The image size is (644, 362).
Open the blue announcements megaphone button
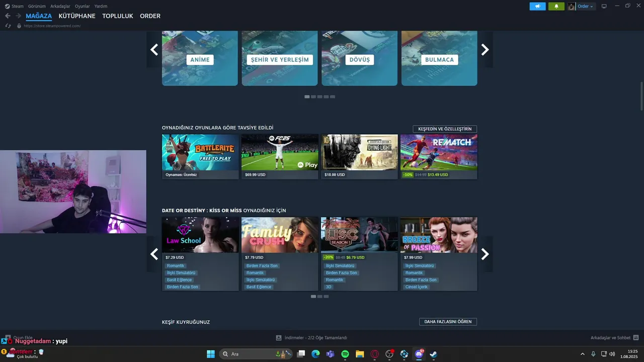click(x=537, y=6)
